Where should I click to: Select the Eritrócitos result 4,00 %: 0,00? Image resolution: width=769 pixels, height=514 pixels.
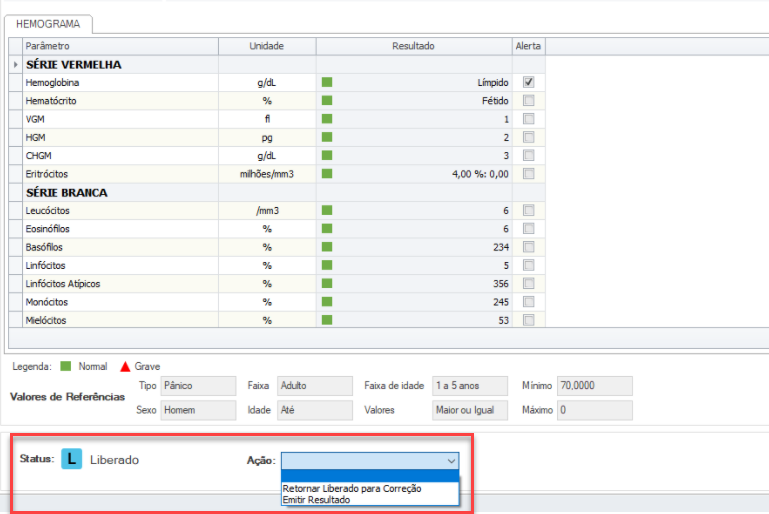(x=414, y=174)
